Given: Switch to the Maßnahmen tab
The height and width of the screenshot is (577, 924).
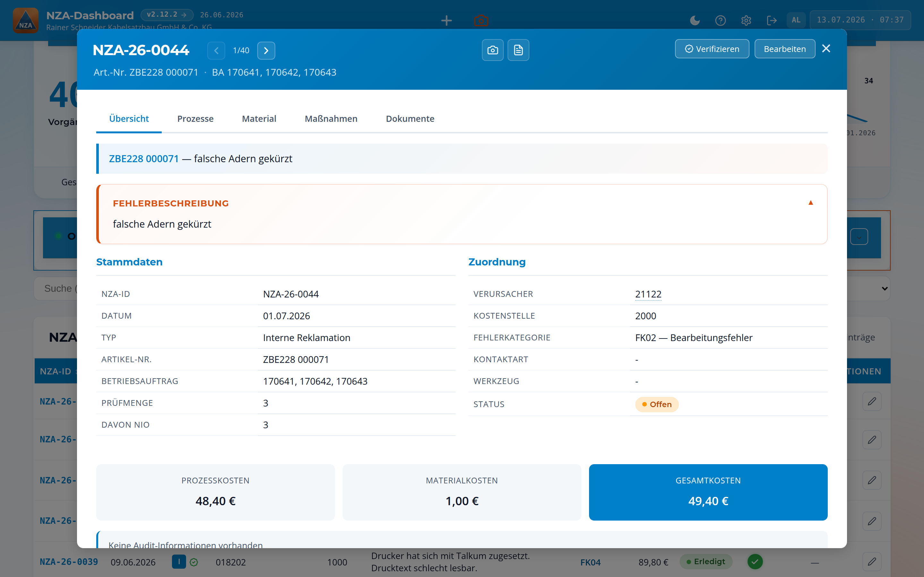Looking at the screenshot, I should click(x=331, y=119).
